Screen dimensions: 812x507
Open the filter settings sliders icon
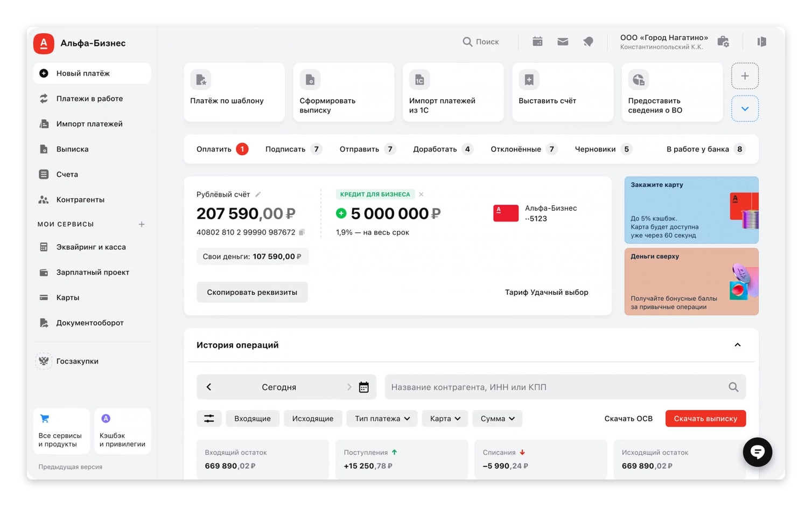pos(209,419)
